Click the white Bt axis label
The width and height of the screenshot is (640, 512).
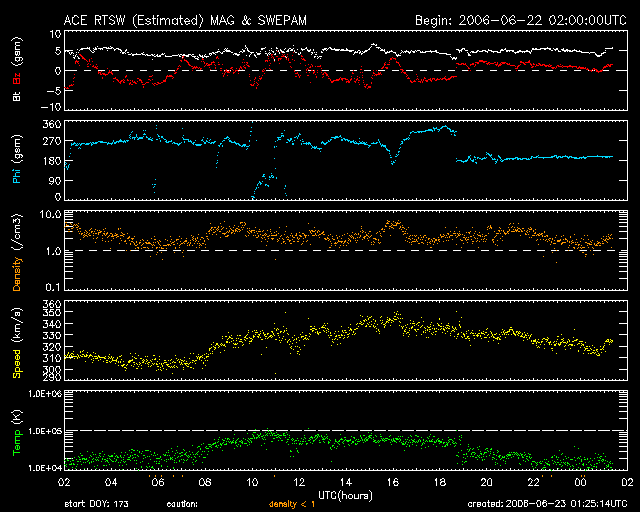coord(17,98)
